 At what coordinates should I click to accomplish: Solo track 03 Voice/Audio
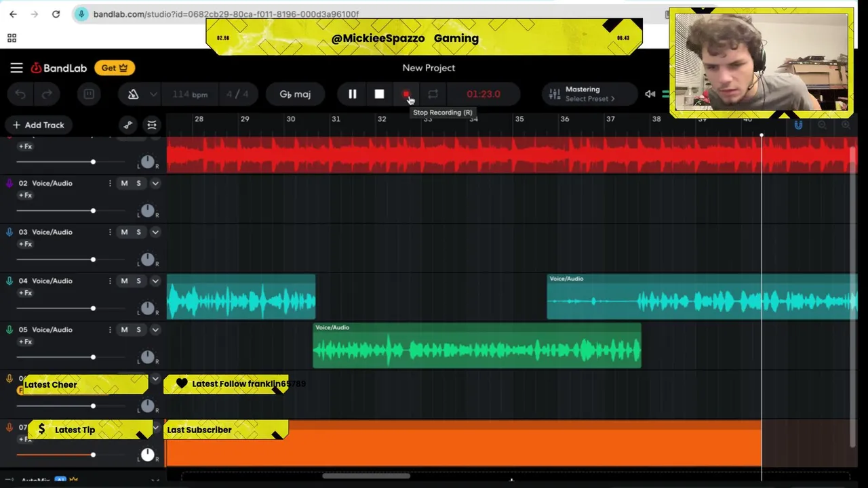(138, 232)
